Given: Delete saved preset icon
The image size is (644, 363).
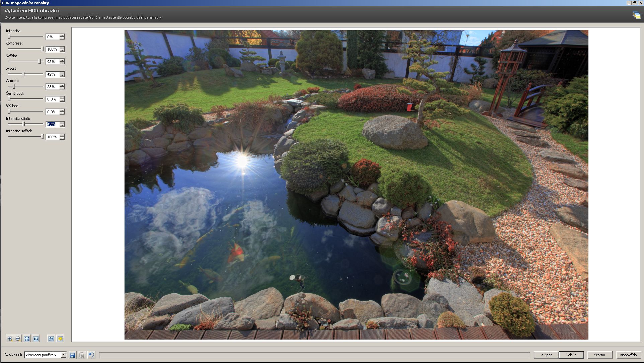Looking at the screenshot, I should 82,355.
